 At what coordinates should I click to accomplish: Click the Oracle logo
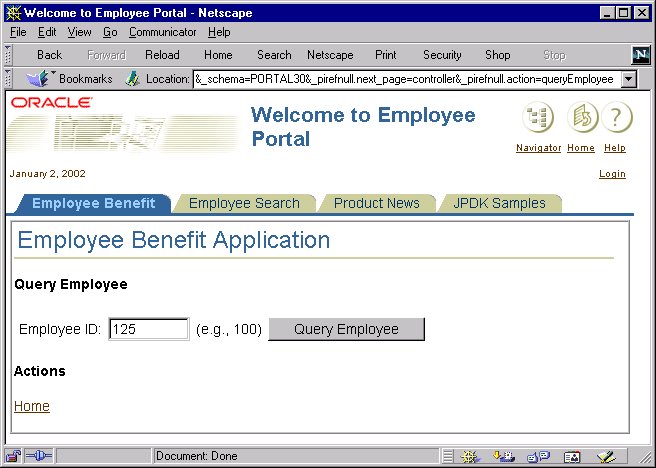point(51,103)
